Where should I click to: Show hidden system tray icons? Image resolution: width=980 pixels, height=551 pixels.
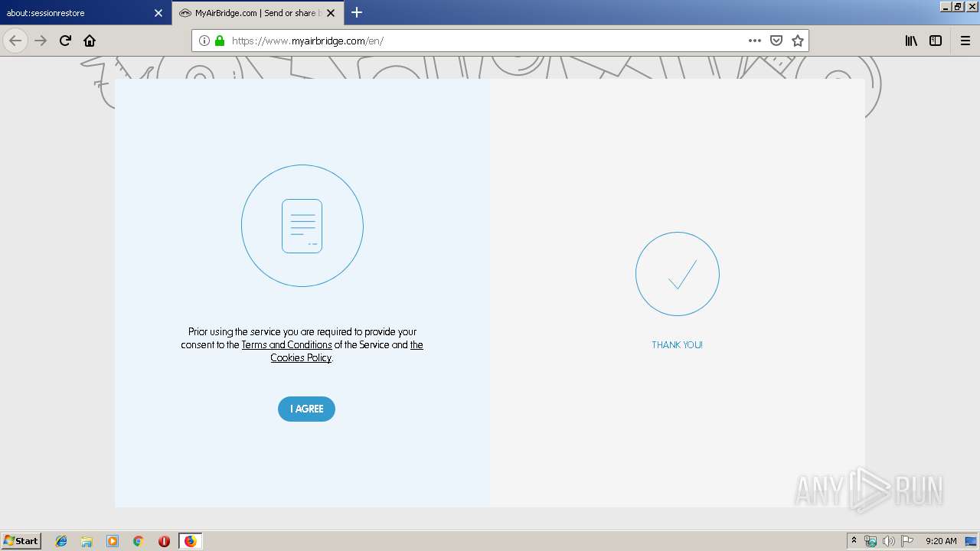coord(854,541)
